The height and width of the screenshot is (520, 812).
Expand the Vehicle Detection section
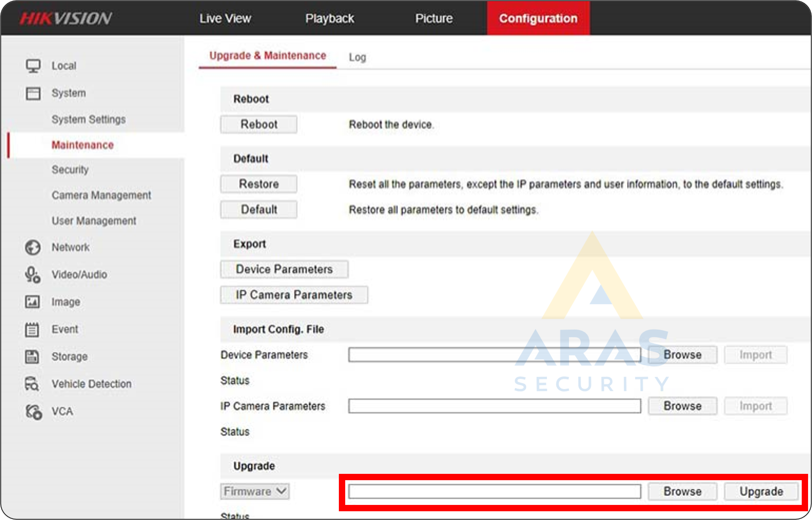point(91,384)
